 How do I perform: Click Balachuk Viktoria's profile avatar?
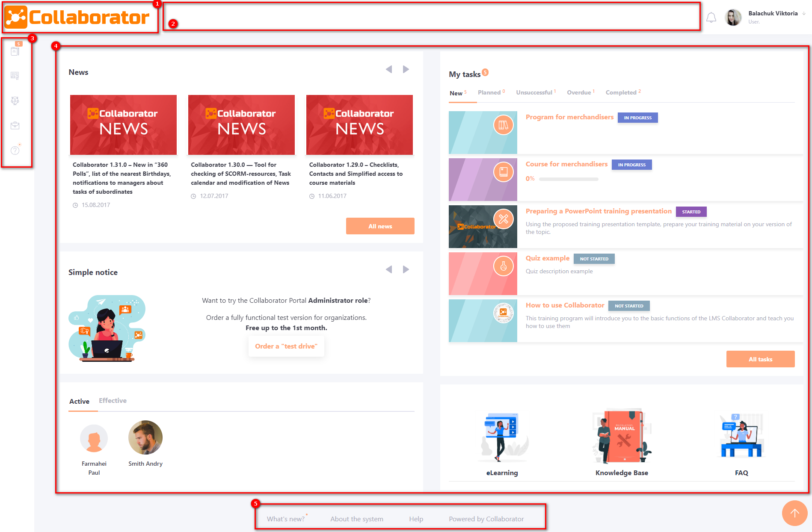[733, 18]
